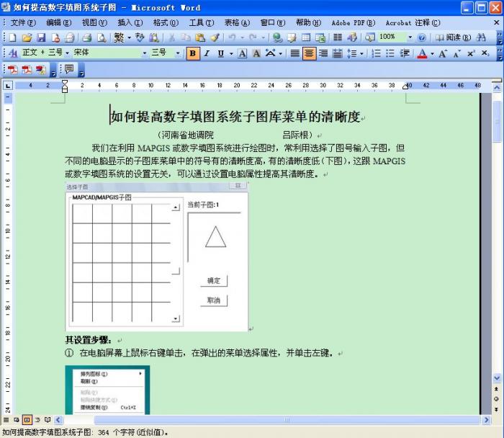Click the 阅读 reading layout button
This screenshot has width=504, height=438.
coord(452,37)
